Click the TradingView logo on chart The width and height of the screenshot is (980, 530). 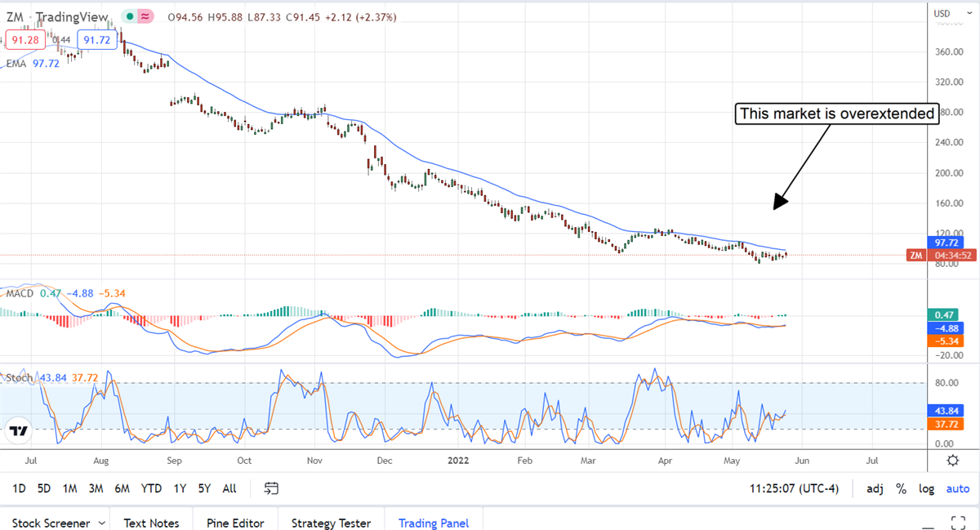click(19, 431)
